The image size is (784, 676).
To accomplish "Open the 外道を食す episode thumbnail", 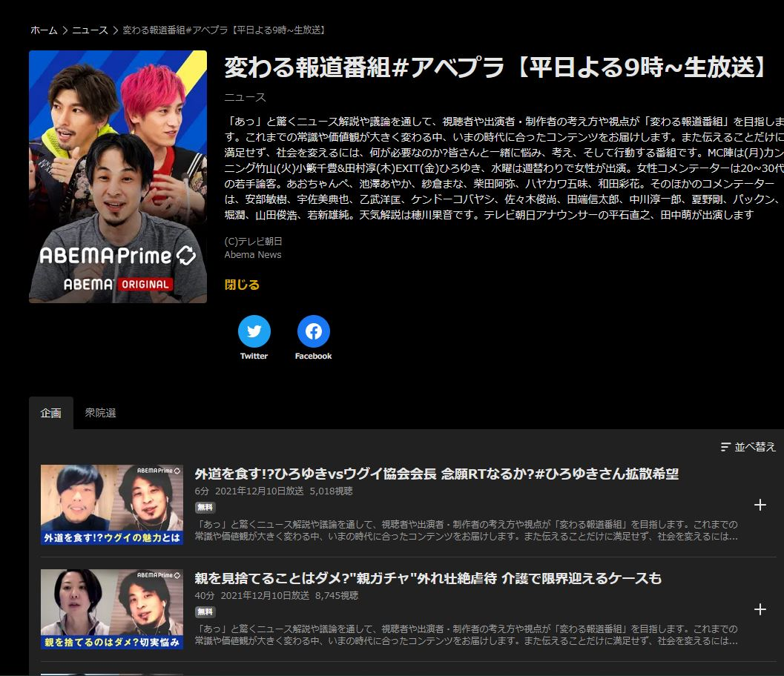I will click(x=112, y=505).
